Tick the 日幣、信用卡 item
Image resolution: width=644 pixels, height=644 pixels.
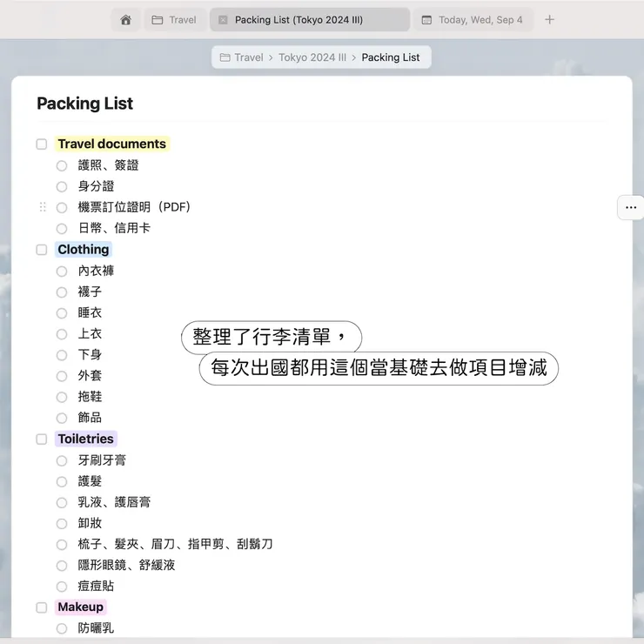point(62,229)
